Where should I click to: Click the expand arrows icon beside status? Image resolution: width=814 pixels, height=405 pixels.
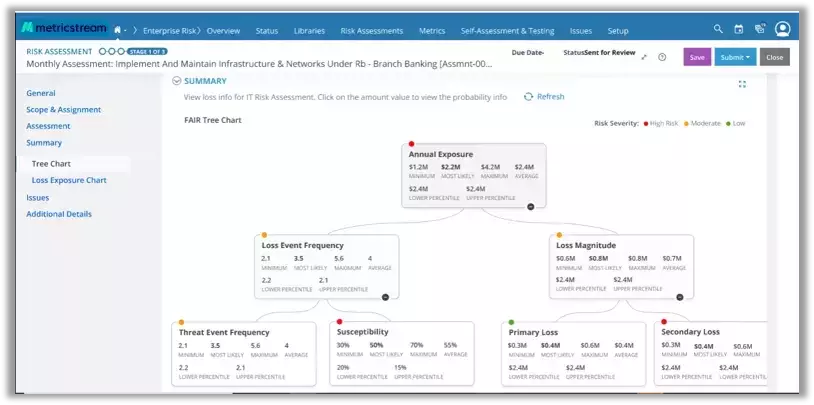pyautogui.click(x=644, y=57)
